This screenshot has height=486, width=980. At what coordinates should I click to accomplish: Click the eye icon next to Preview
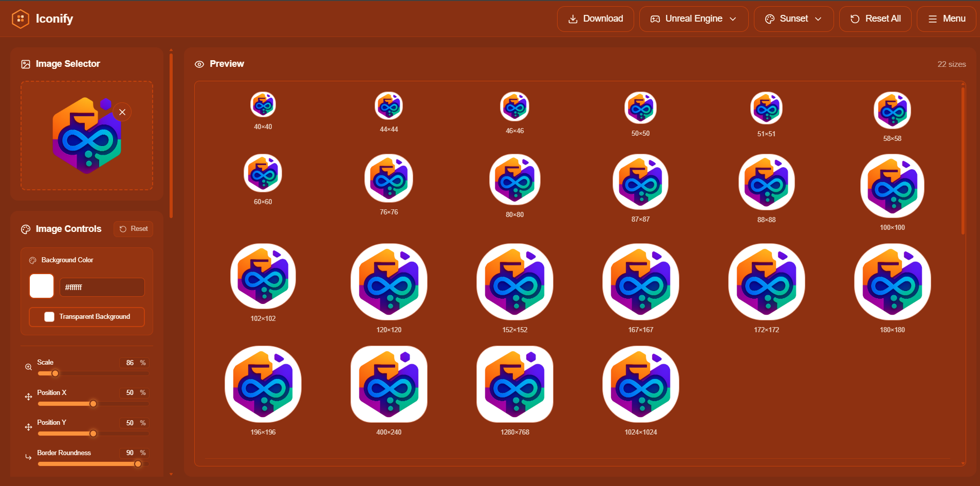coord(199,64)
